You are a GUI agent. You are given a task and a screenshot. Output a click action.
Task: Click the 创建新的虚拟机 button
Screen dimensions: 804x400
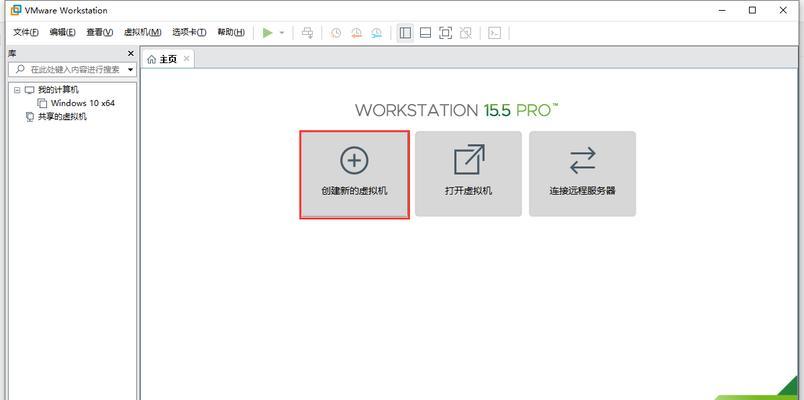354,174
